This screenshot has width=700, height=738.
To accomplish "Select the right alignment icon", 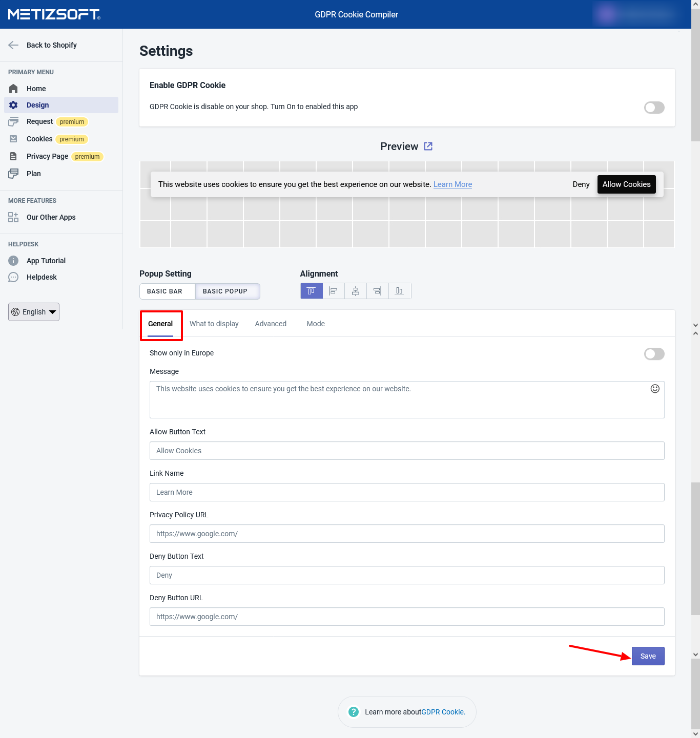I will pos(377,291).
